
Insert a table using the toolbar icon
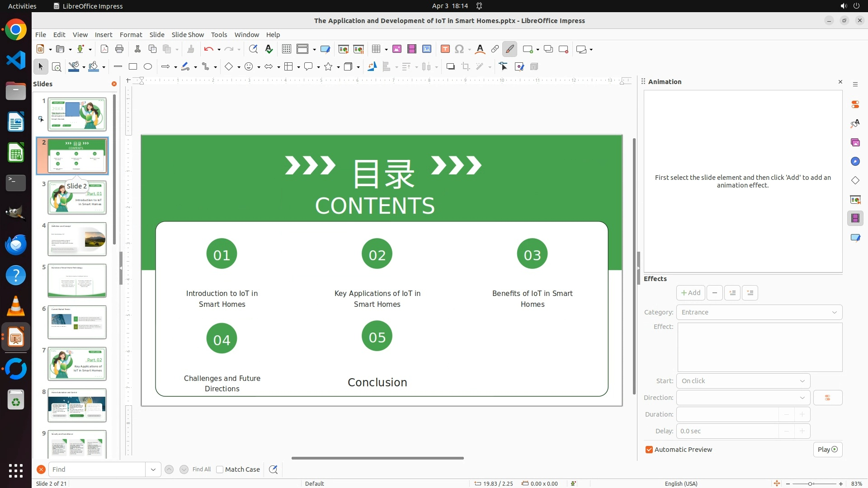pyautogui.click(x=376, y=49)
